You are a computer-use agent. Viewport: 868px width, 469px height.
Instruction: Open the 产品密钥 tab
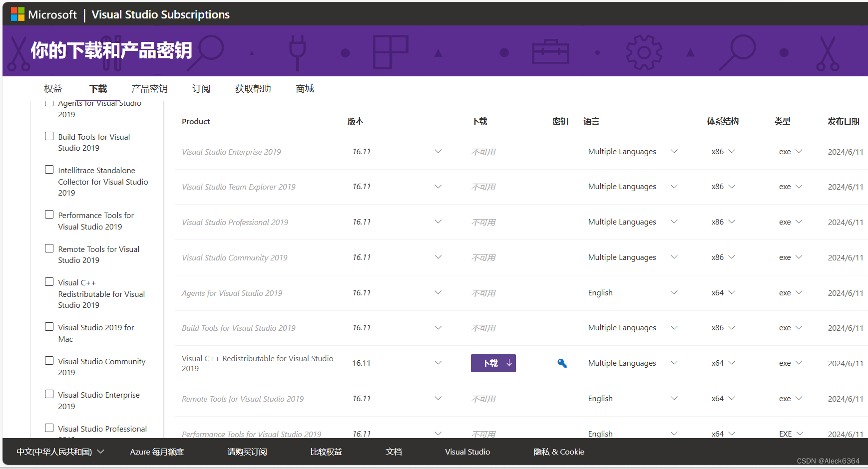[149, 89]
